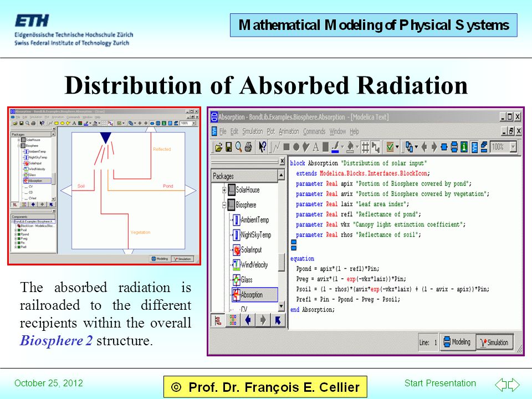Select Rectangle drawing tool in Modelica Text window

tap(287, 147)
